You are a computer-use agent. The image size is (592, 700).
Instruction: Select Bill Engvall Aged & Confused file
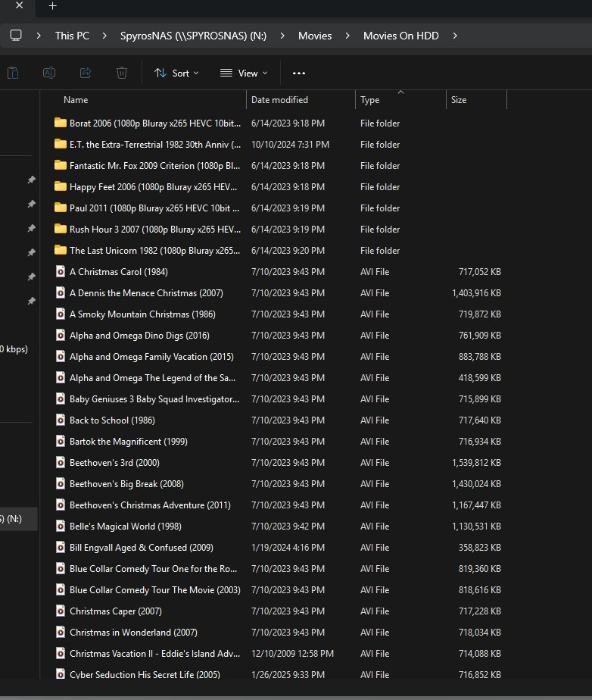click(x=141, y=547)
